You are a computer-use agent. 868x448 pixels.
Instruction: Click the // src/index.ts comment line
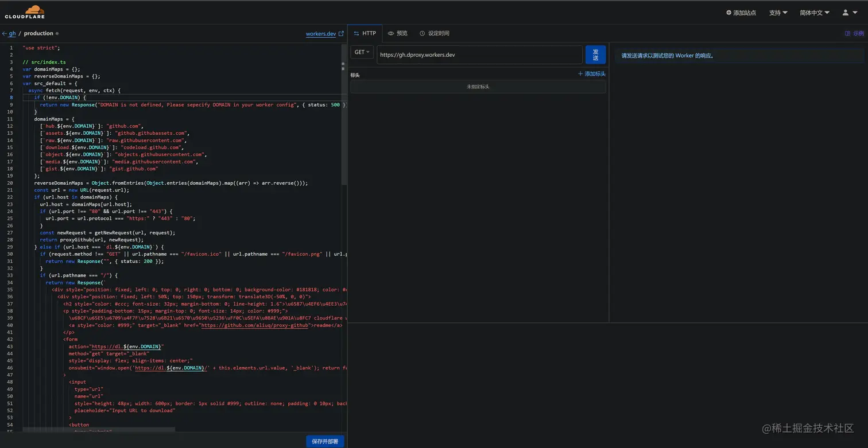44,62
